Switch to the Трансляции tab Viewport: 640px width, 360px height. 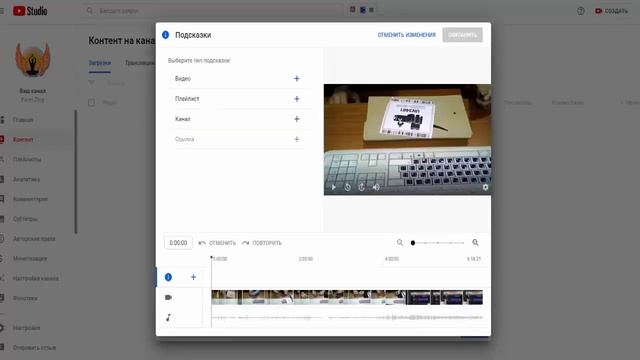pyautogui.click(x=140, y=63)
